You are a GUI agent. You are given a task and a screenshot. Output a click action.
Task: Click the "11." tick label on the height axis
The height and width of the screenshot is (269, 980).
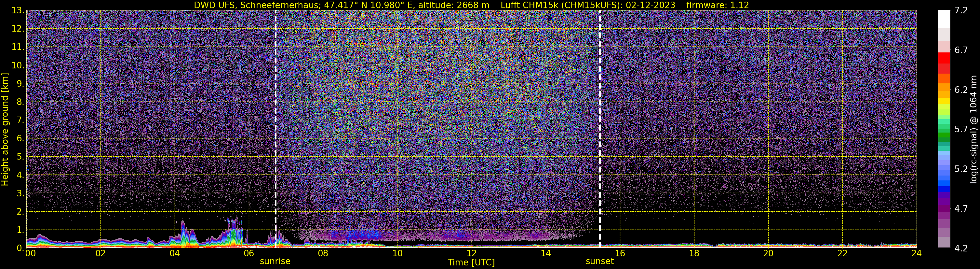coord(18,47)
